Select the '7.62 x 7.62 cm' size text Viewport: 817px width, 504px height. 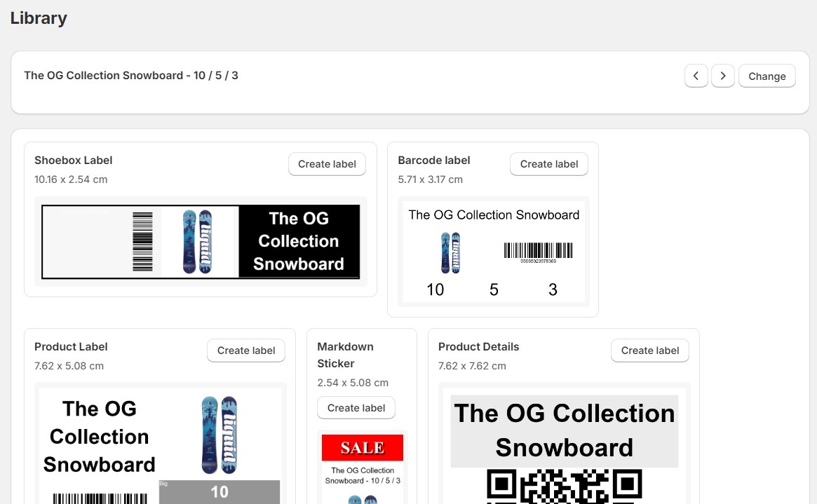[x=472, y=366]
